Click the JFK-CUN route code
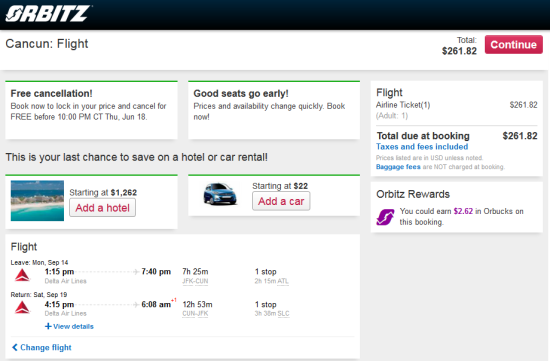Screen dimensions: 550x361 (195, 281)
